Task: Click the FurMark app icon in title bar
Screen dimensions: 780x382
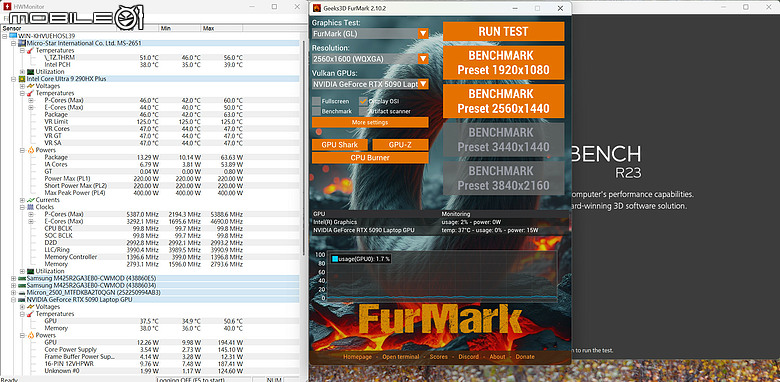Action: click(316, 8)
